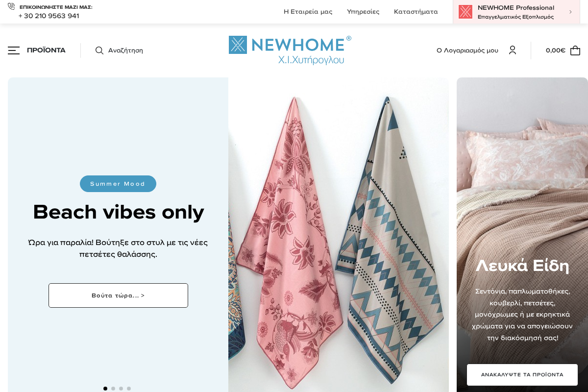
Task: Open Ο Λογαριασμός μου link
Action: 467,50
